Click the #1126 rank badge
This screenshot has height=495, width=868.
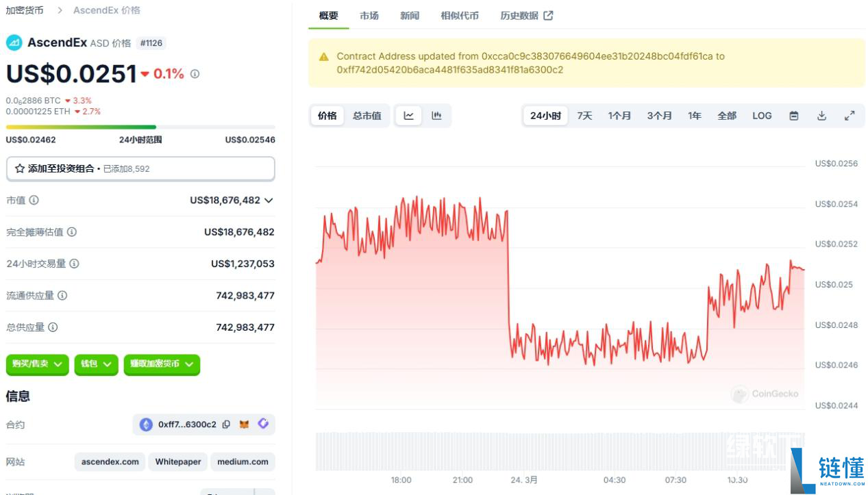pyautogui.click(x=151, y=43)
